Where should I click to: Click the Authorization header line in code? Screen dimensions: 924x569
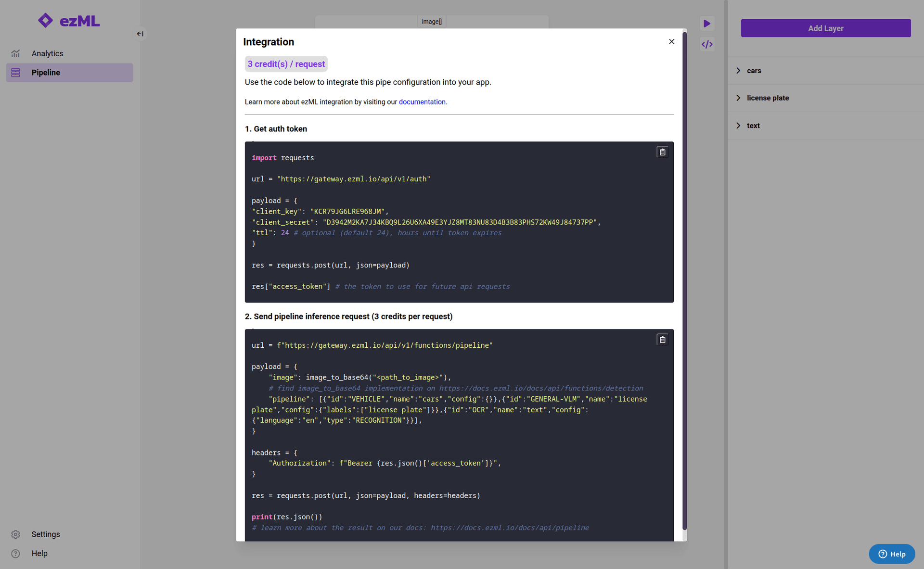385,463
